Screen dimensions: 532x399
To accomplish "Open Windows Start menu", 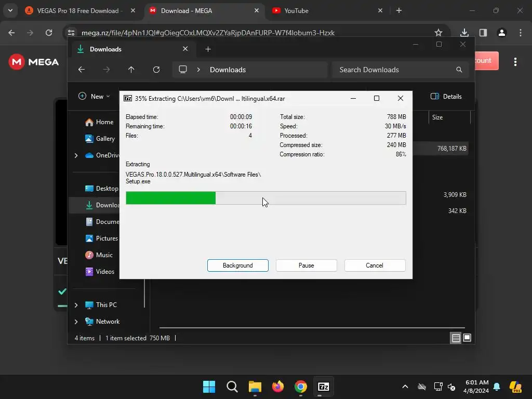I will 209,387.
